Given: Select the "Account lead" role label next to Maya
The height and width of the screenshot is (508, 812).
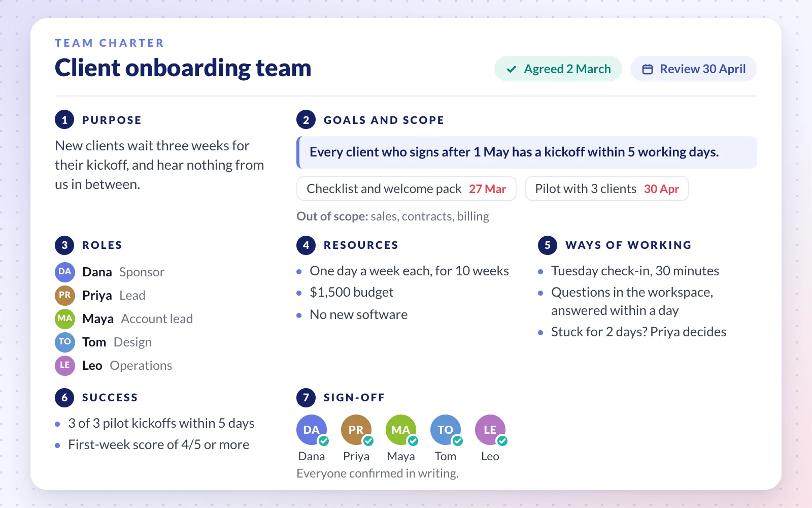Looking at the screenshot, I should 157,319.
